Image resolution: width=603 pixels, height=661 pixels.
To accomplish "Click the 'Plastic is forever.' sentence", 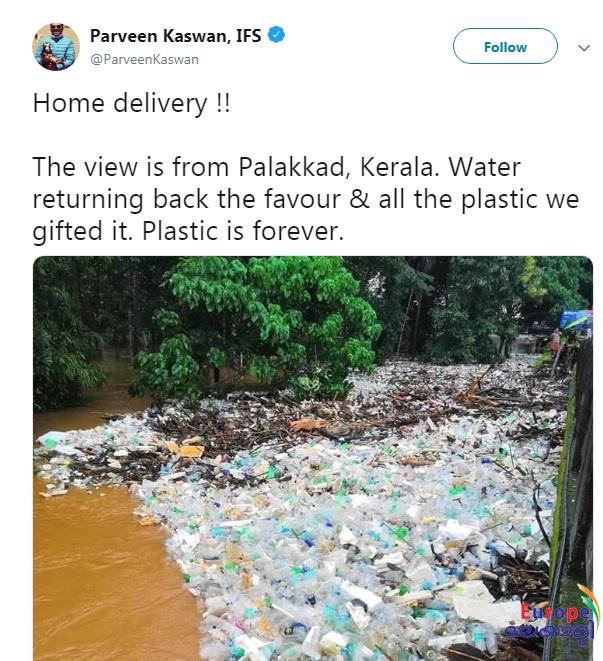I will click(243, 231).
